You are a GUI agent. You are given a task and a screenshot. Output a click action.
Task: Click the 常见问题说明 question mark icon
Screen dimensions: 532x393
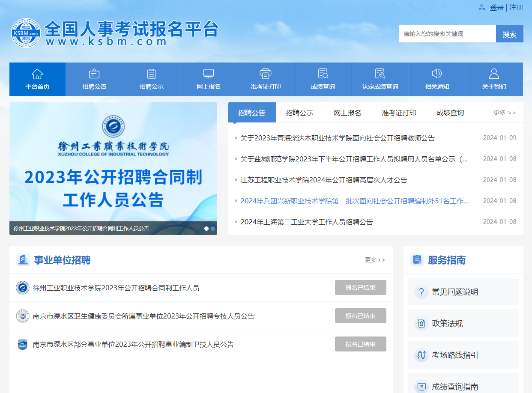pos(421,292)
